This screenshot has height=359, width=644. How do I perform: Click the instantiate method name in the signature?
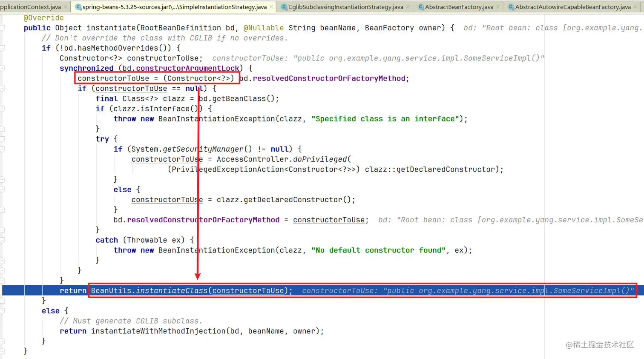coord(111,28)
